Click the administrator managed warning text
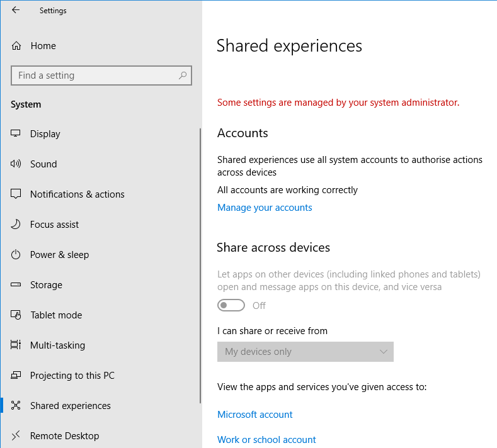The width and height of the screenshot is (497, 448). [338, 103]
